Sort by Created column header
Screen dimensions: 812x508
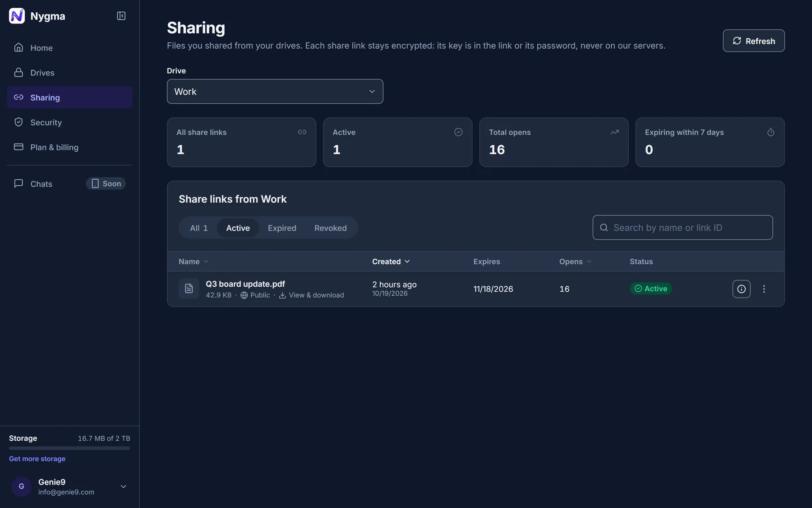(391, 261)
